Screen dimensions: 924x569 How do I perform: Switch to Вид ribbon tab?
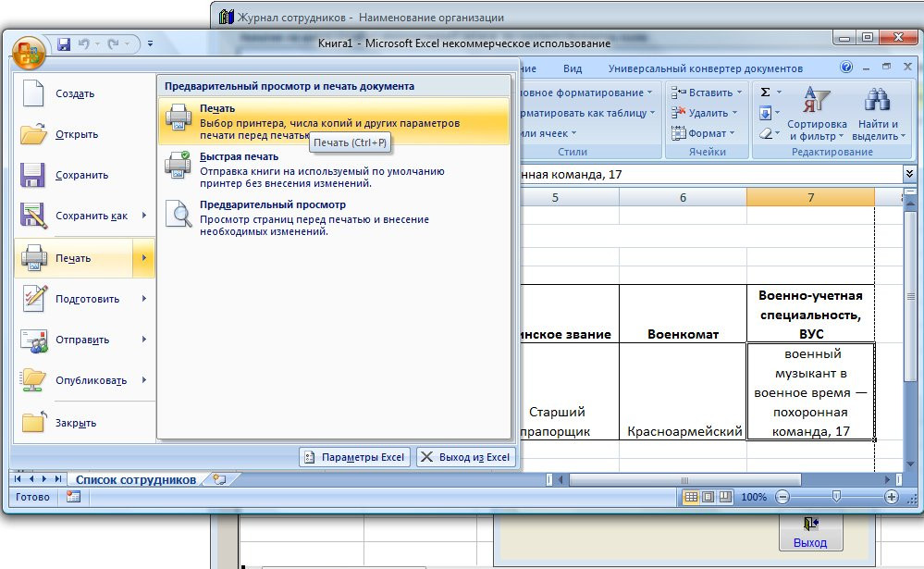tap(573, 68)
